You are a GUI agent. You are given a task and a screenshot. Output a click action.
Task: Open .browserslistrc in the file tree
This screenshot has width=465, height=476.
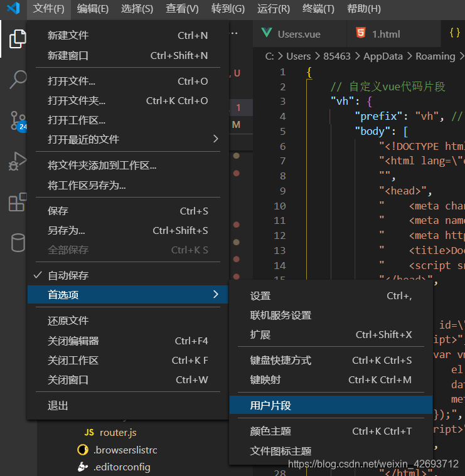point(126,450)
